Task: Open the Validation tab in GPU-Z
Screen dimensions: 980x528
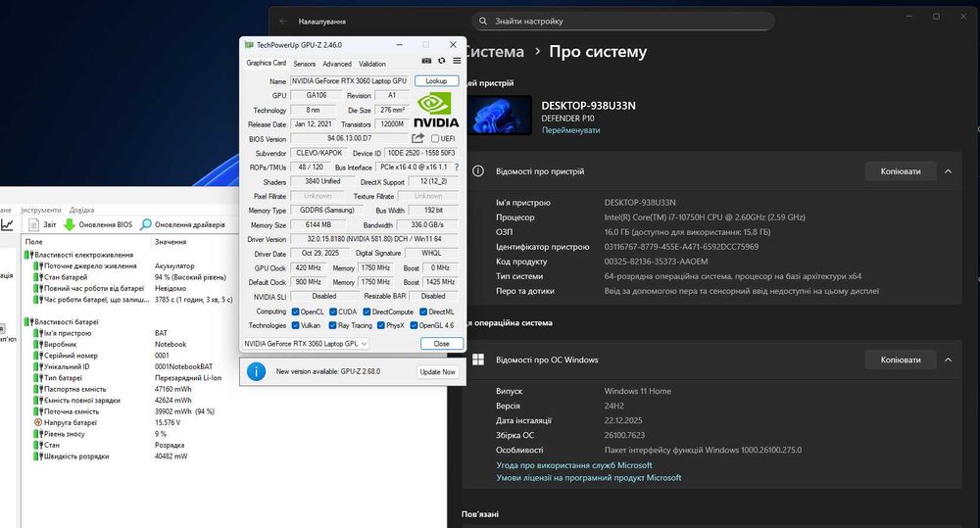Action: [371, 64]
